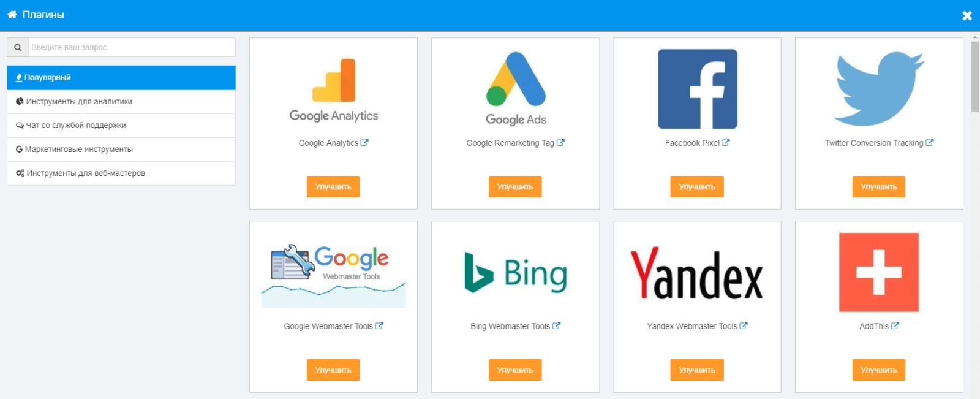
Task: Open Bing Webmaster Tools external link icon
Action: tap(556, 325)
